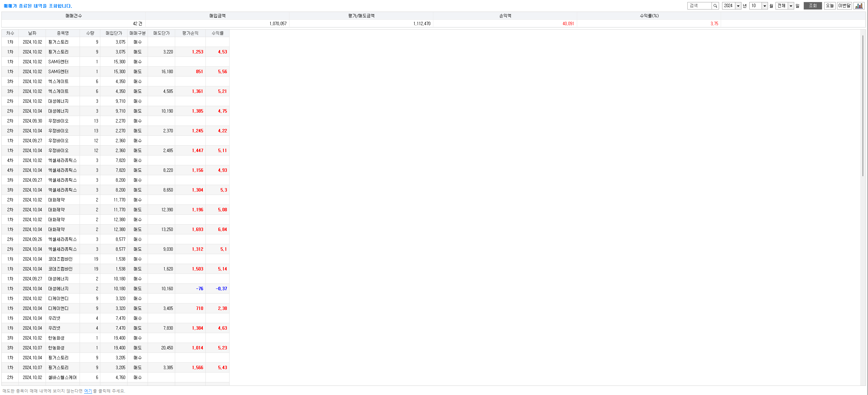Click the 평가손익 column header
Image resolution: width=868 pixels, height=395 pixels.
[190, 33]
